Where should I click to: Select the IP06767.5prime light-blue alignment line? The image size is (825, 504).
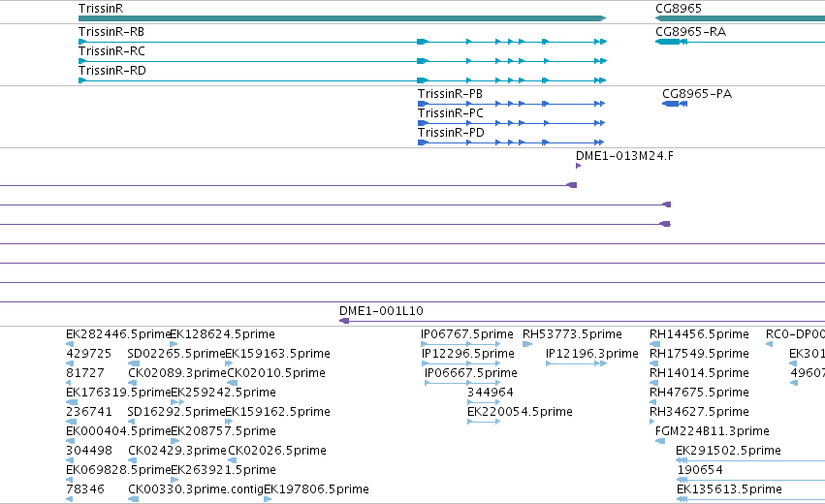(460, 344)
